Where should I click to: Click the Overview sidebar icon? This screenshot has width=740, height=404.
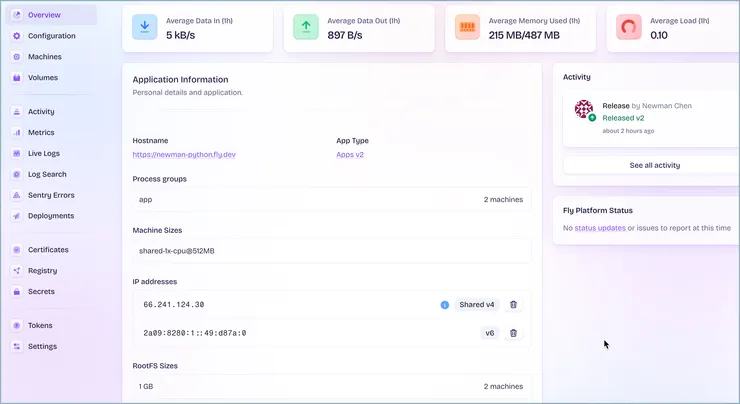[x=17, y=15]
